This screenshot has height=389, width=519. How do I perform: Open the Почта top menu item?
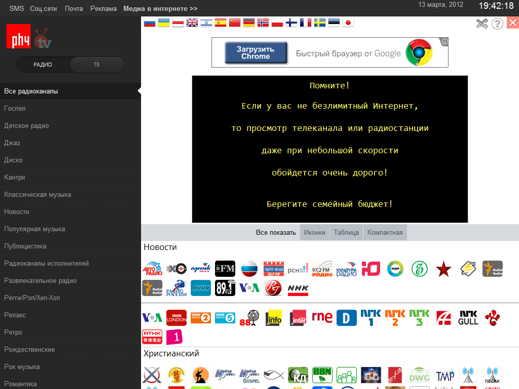pos(74,9)
